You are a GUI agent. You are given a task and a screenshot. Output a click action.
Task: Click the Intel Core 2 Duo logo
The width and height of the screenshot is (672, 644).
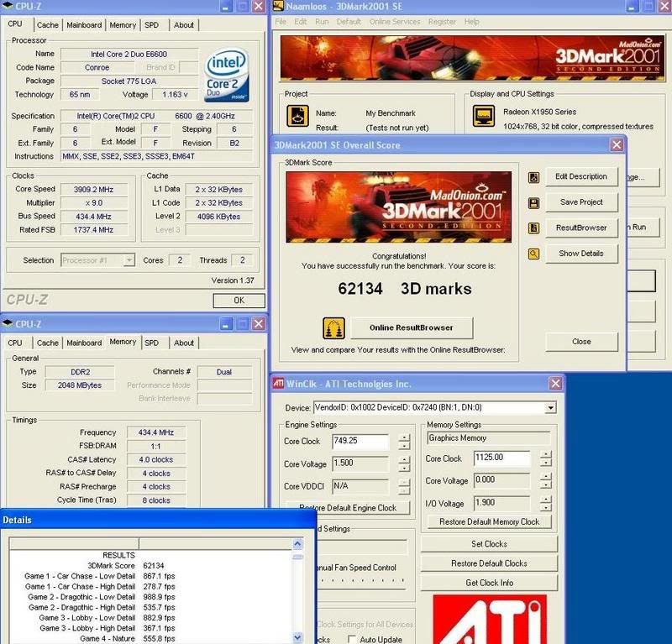[227, 75]
